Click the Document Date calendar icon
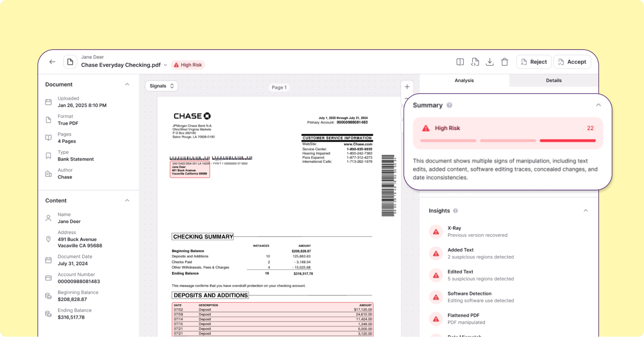644x337 pixels. (48, 260)
